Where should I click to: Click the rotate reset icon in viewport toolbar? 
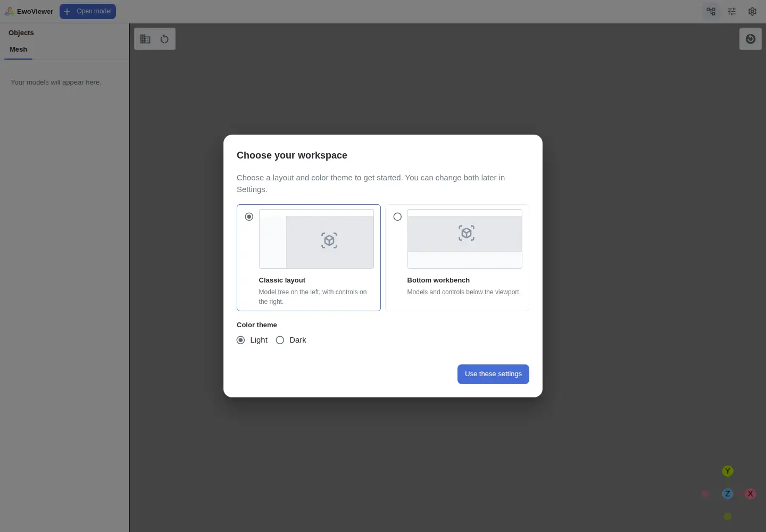pyautogui.click(x=164, y=39)
